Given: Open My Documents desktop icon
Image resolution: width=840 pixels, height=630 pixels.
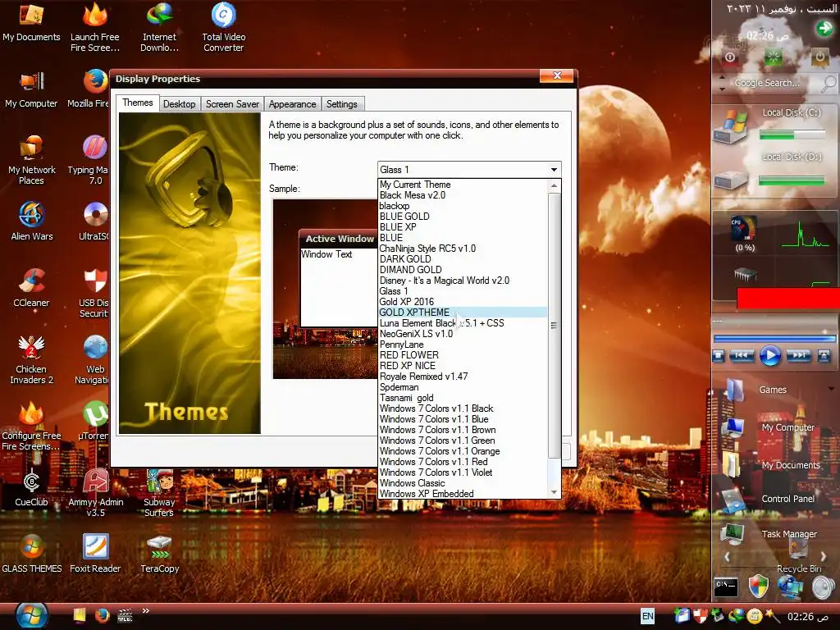Looking at the screenshot, I should pos(31,22).
